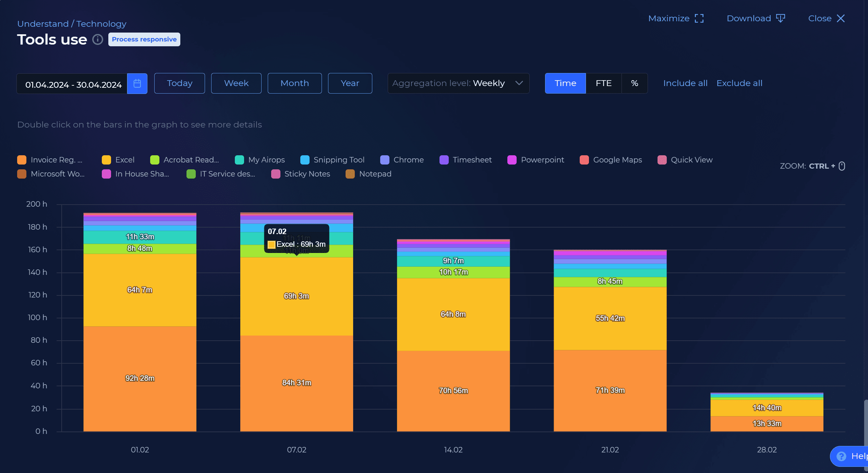
Task: Switch to the percent view
Action: (634, 83)
